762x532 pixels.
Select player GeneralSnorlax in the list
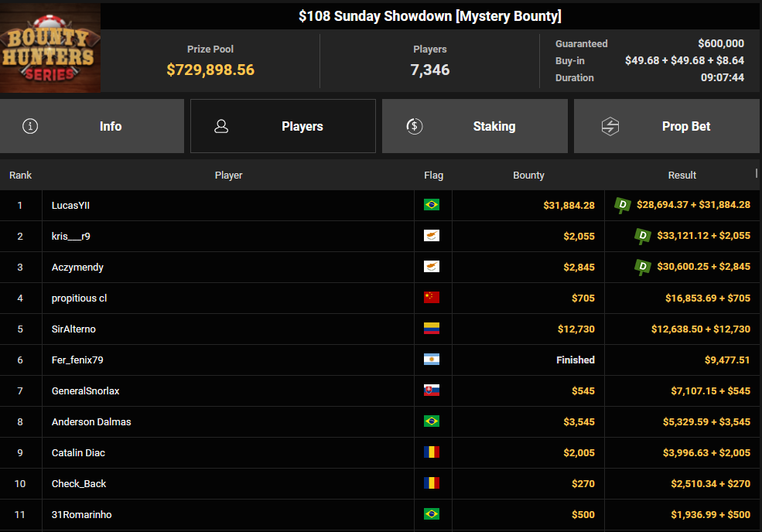click(85, 390)
